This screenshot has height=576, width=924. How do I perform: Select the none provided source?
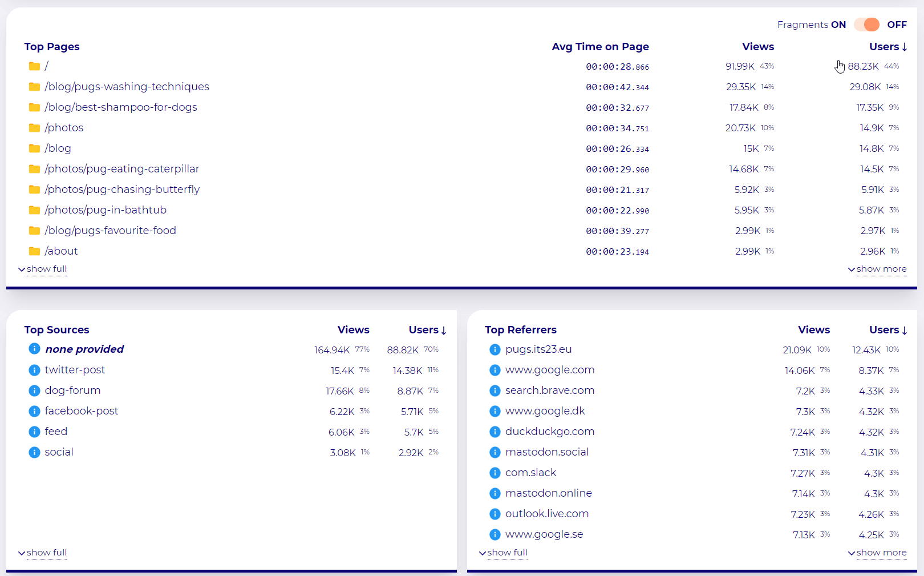(x=84, y=349)
